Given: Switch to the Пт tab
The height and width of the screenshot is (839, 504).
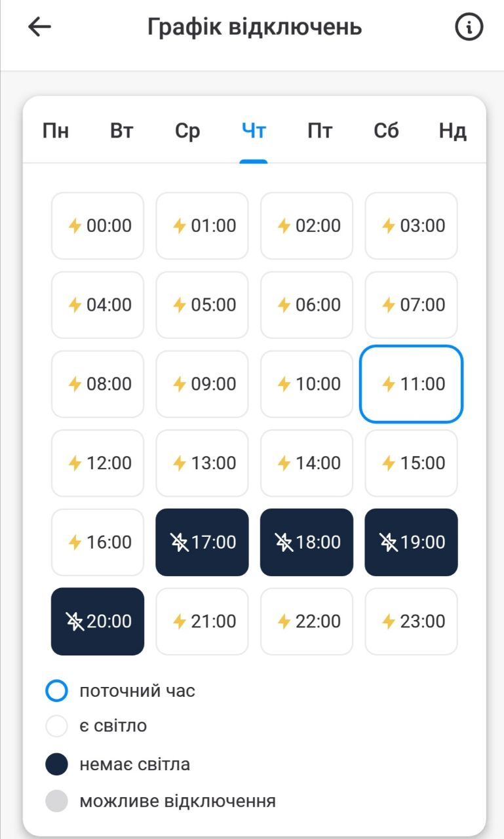Looking at the screenshot, I should coord(320,131).
